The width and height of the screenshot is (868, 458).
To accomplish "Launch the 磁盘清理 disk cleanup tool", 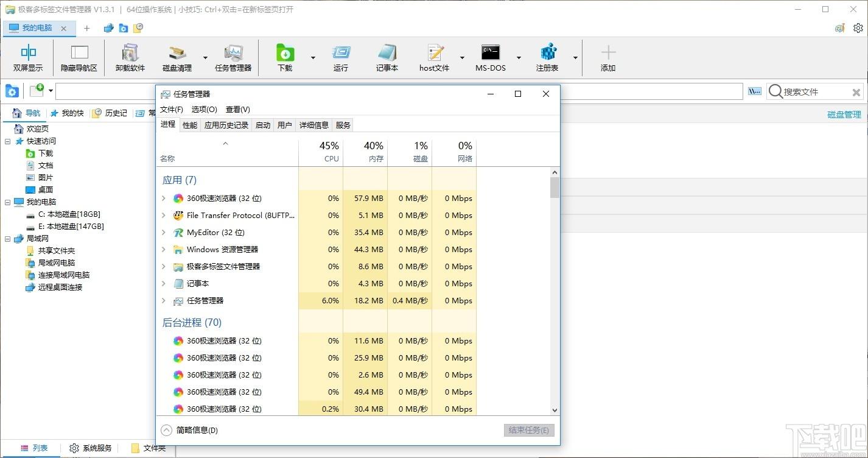I will (x=177, y=58).
